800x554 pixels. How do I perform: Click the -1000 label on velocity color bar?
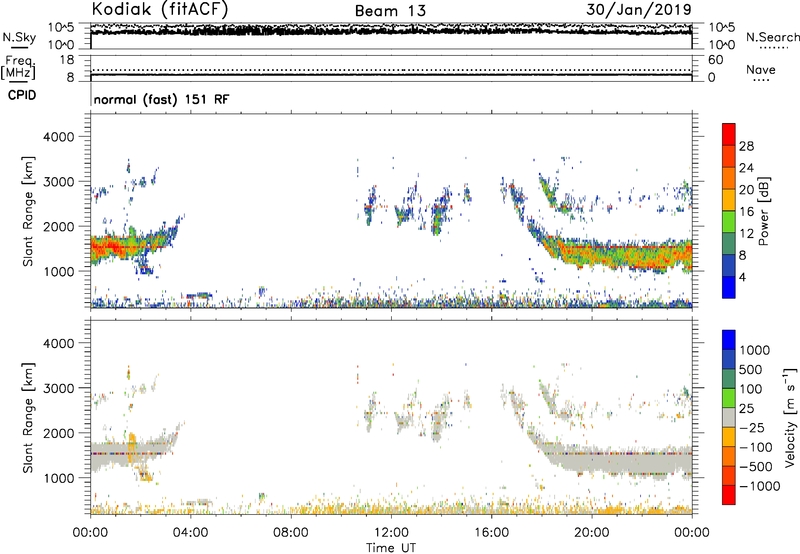tap(759, 486)
